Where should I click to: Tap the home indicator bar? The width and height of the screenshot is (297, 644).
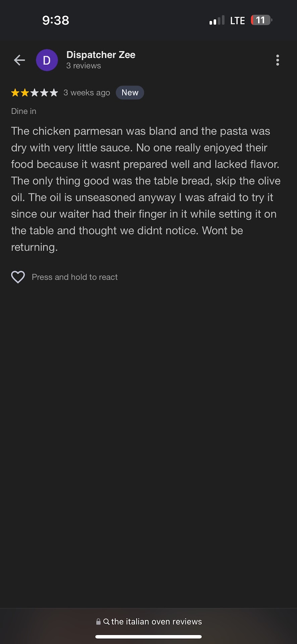[x=148, y=637]
